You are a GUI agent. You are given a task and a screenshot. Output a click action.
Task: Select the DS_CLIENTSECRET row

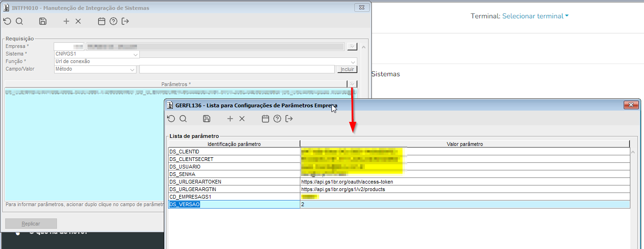(x=399, y=159)
